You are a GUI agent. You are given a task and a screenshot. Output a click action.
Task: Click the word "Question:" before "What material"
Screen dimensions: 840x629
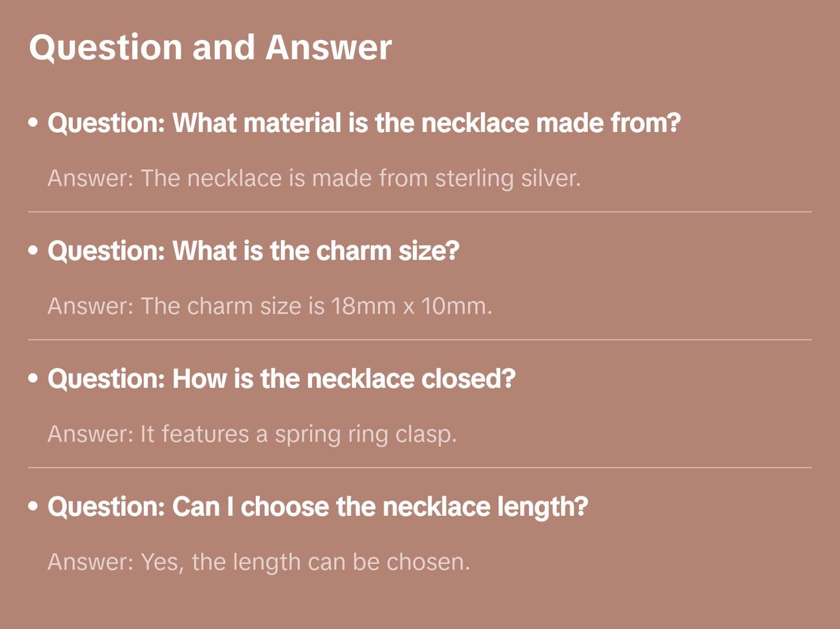(x=106, y=123)
